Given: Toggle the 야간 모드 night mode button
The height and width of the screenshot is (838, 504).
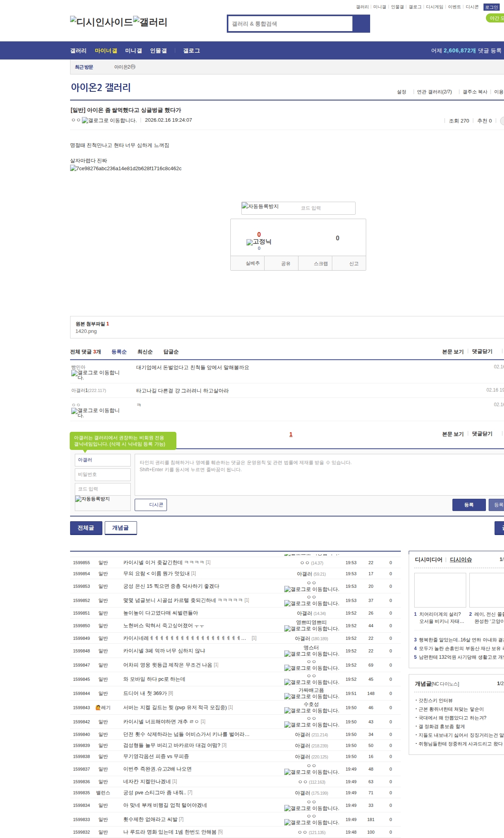Looking at the screenshot, I should [495, 18].
